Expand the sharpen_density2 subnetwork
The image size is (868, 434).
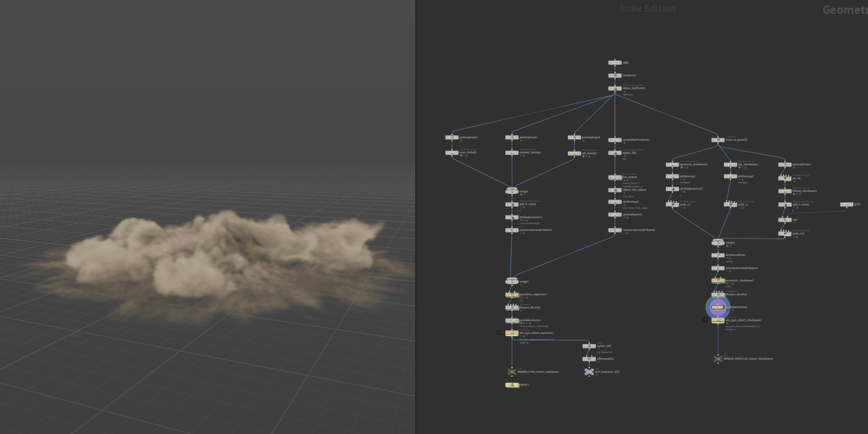coord(718,294)
